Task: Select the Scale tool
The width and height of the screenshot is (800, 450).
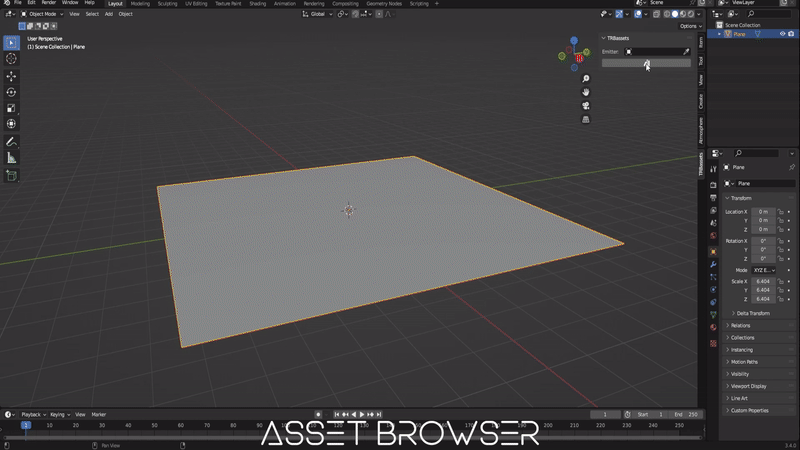Action: pos(11,108)
